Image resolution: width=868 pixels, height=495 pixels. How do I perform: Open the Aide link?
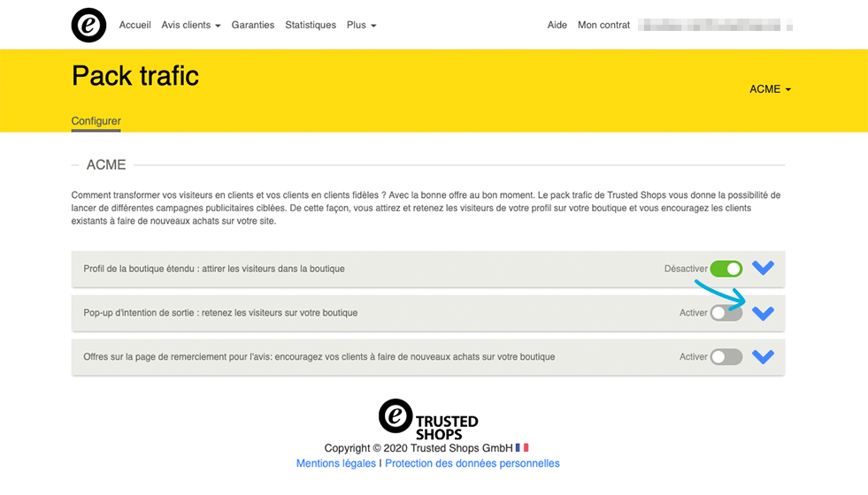point(557,25)
